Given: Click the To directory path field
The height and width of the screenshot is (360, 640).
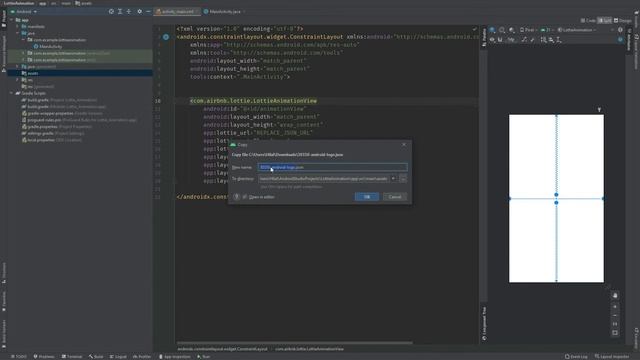Looking at the screenshot, I should [323, 179].
